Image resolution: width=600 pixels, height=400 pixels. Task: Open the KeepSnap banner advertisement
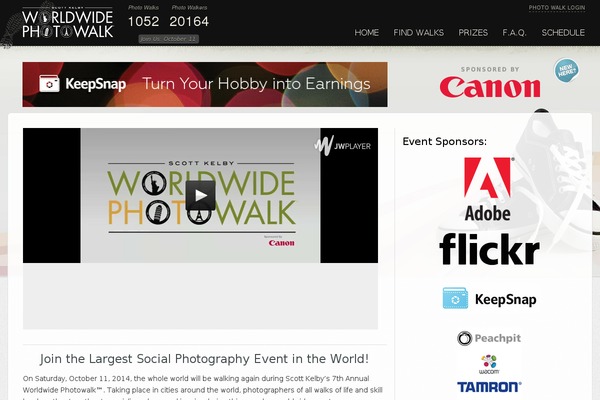tap(205, 84)
